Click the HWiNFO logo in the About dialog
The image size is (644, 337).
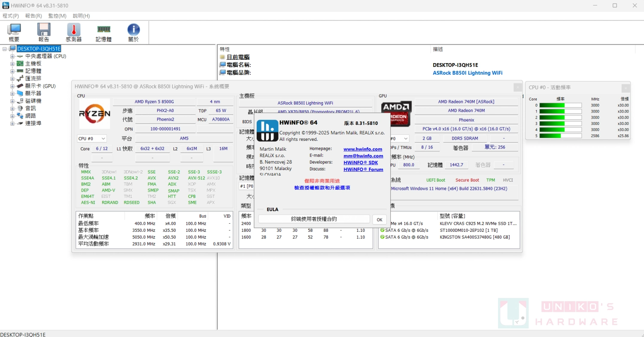[x=267, y=131]
